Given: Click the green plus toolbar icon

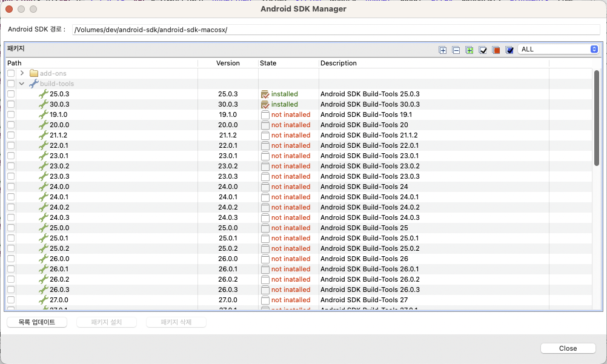Looking at the screenshot, I should 469,50.
